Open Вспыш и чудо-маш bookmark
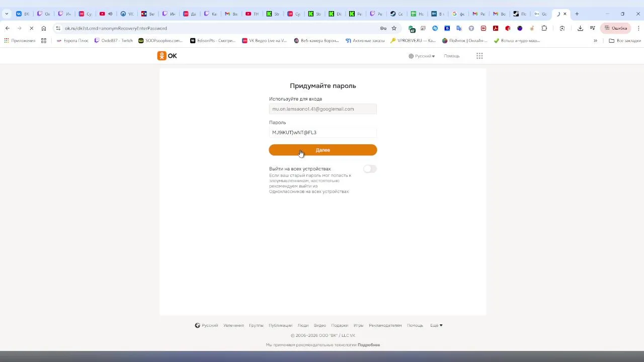644x362 pixels. pos(517,40)
